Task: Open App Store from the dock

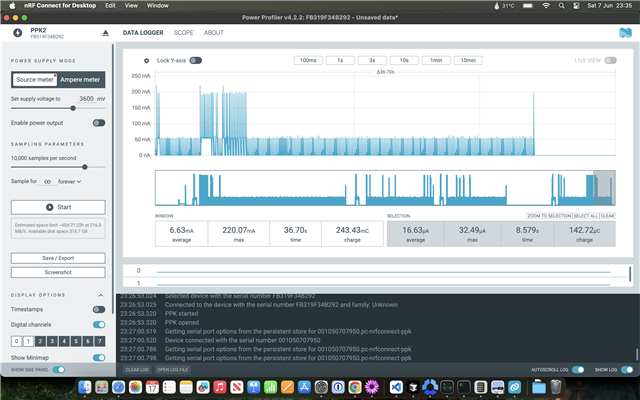Action: (304, 387)
